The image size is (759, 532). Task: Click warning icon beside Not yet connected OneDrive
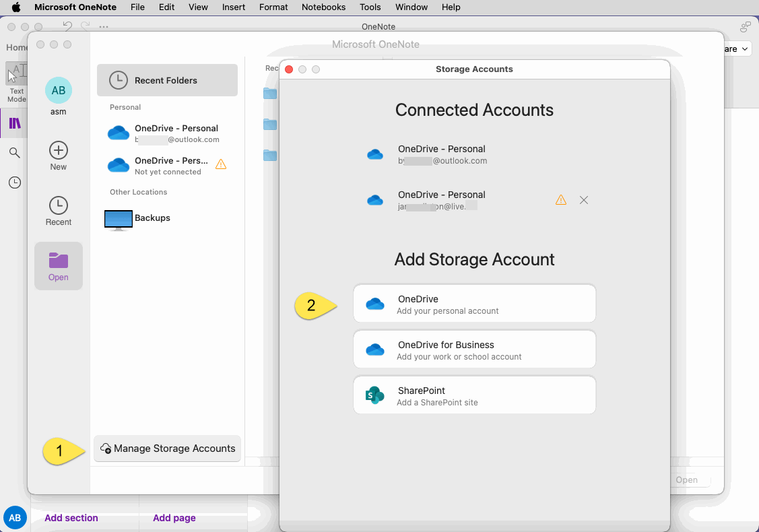(221, 164)
